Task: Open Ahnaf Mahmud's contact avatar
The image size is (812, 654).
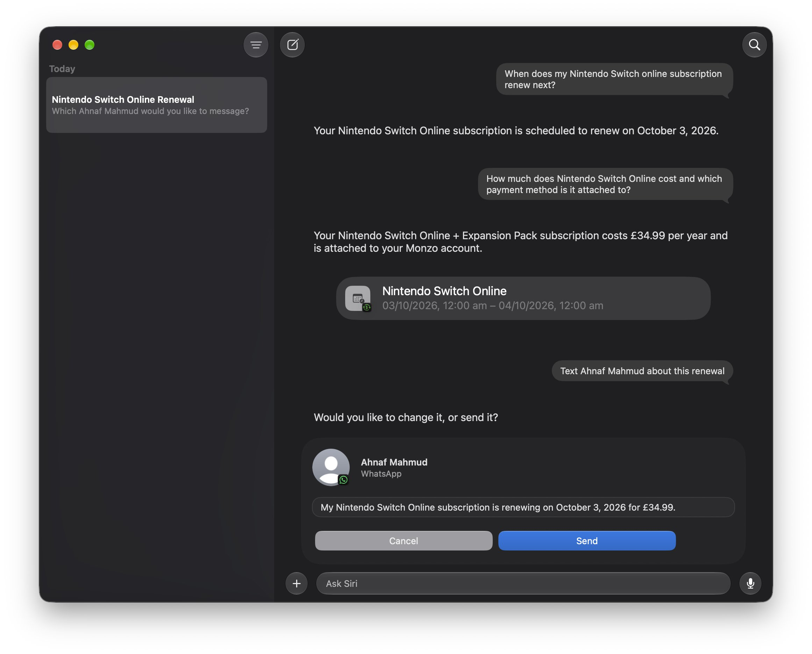Action: 331,467
